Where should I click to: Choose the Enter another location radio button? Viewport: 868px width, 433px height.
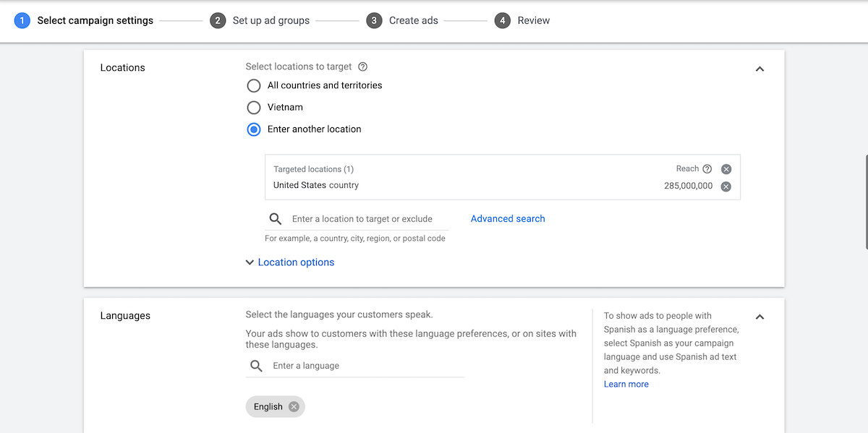coord(254,129)
